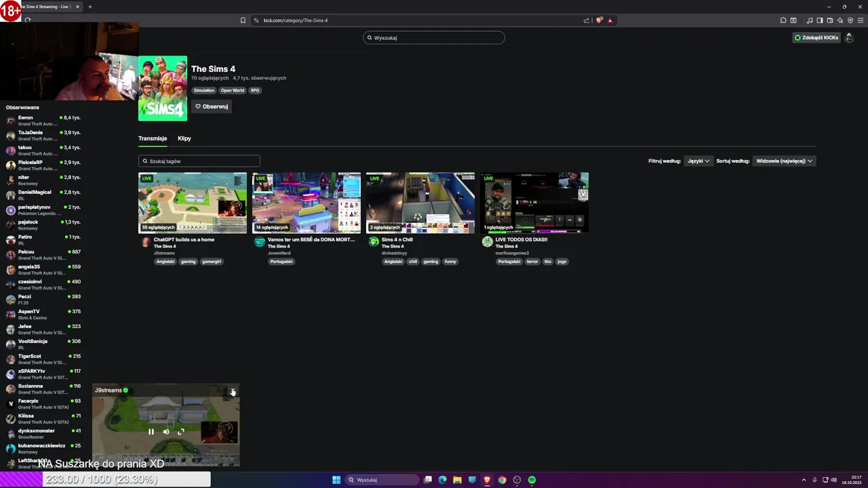Open kubanowaczkiewicz in the followed channels list
Screen dimensions: 868x488
(x=43, y=449)
